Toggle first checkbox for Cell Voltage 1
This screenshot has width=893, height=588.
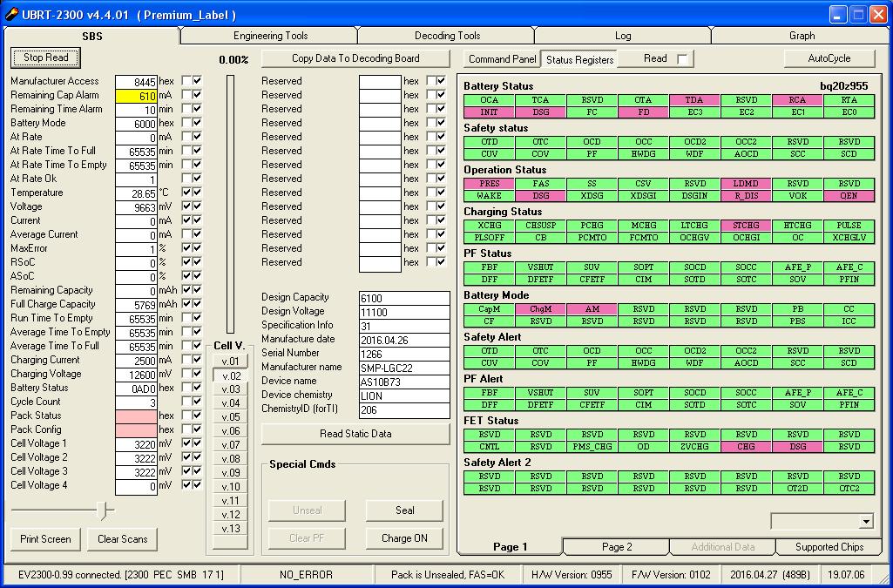pos(186,443)
